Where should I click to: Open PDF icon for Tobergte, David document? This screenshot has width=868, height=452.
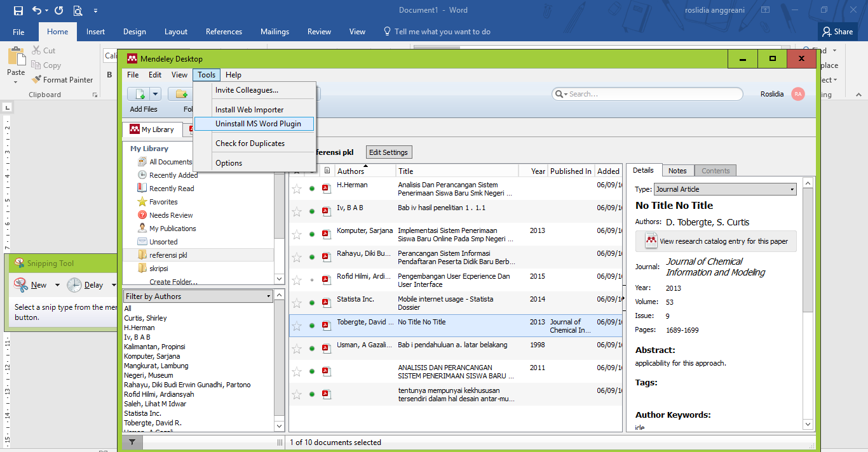pyautogui.click(x=327, y=326)
